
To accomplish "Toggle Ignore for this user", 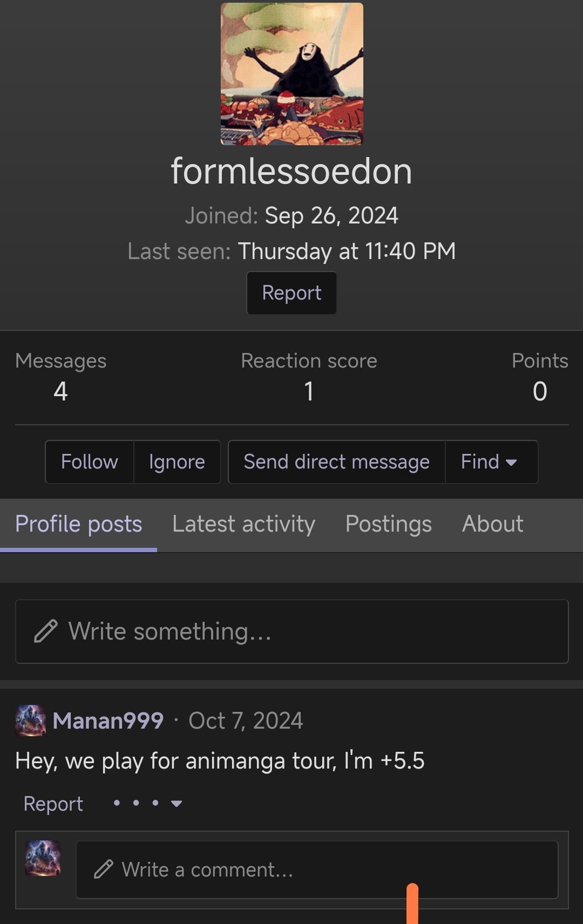I will 177,462.
